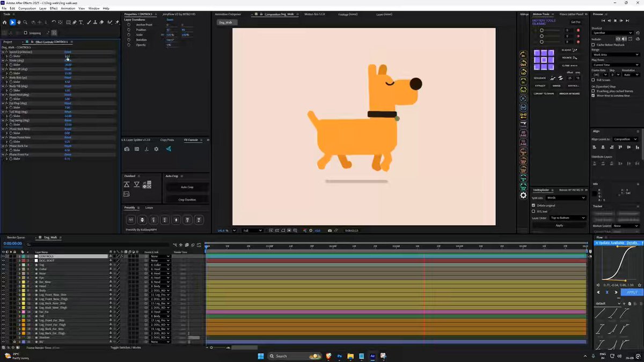Screen dimensions: 644x362
Task: Click the timeline composition mini-flowchart icon
Action: pos(175,245)
